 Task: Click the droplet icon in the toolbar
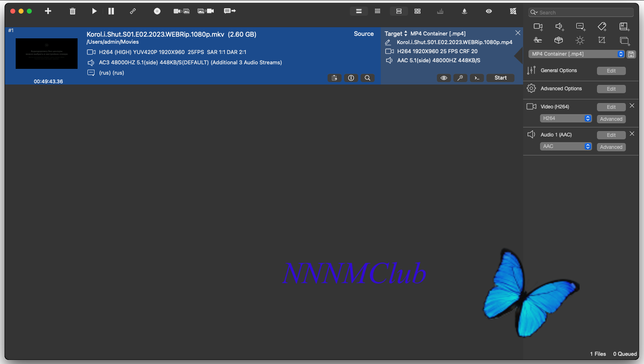click(465, 11)
